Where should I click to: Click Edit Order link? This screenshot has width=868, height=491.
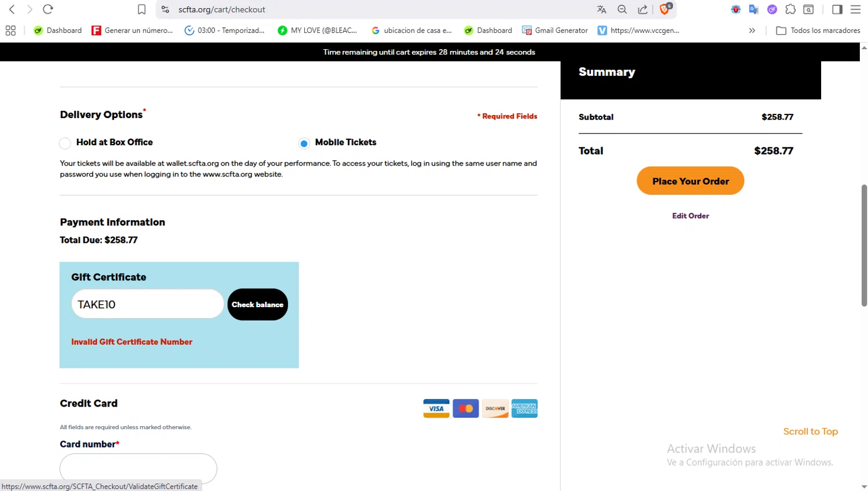pyautogui.click(x=690, y=216)
